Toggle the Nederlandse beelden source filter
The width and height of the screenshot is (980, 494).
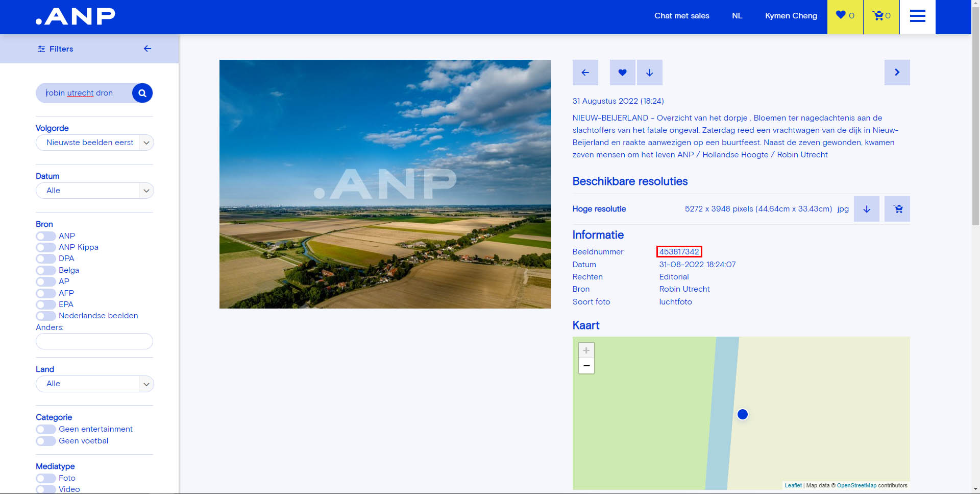[x=46, y=316]
